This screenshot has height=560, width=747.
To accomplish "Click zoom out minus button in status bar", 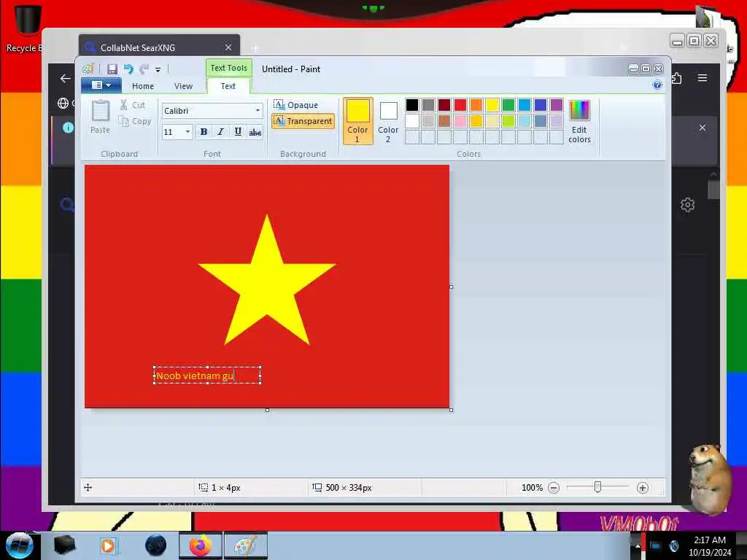I will (554, 488).
